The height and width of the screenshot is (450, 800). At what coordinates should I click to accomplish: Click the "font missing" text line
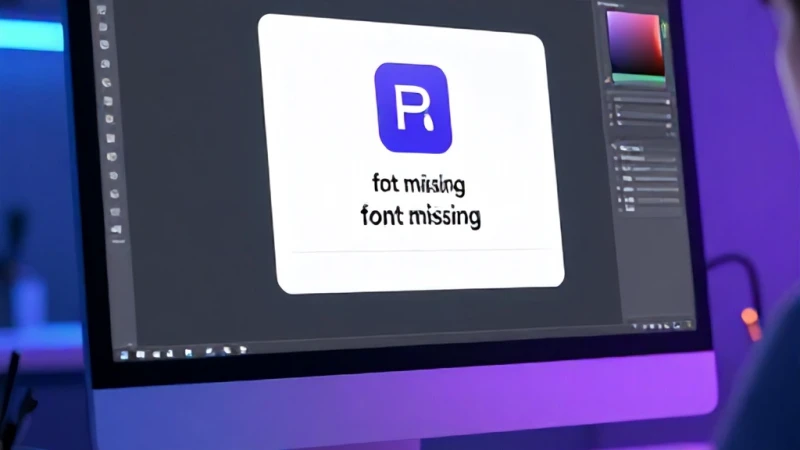(420, 216)
